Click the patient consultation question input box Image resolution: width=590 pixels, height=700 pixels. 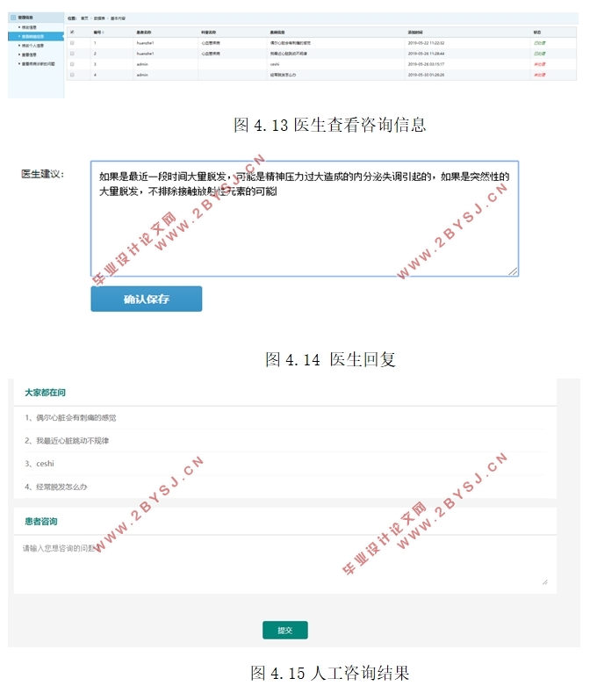[x=284, y=565]
